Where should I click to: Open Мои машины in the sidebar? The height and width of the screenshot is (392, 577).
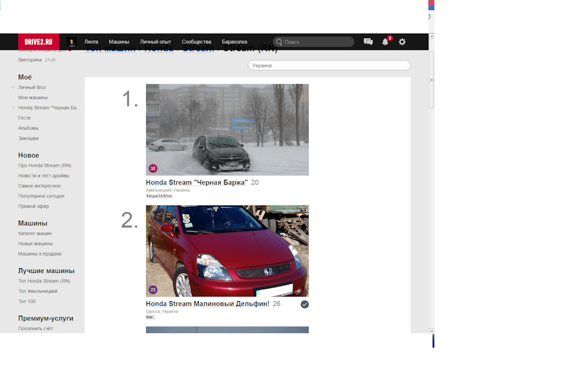[33, 97]
